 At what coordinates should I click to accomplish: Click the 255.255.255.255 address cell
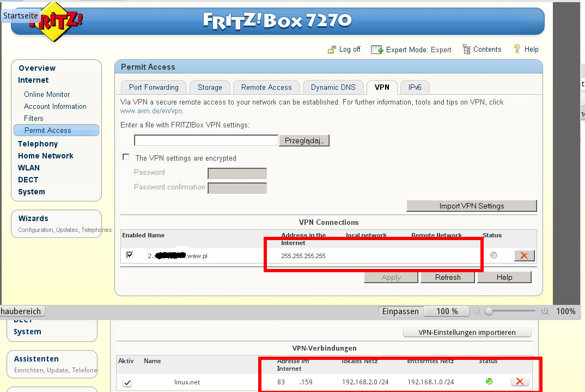tap(303, 256)
